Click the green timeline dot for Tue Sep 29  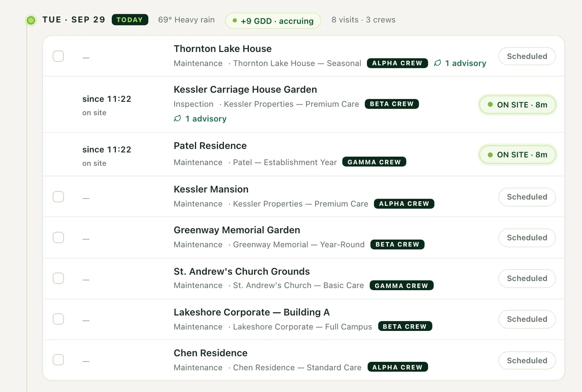click(31, 20)
